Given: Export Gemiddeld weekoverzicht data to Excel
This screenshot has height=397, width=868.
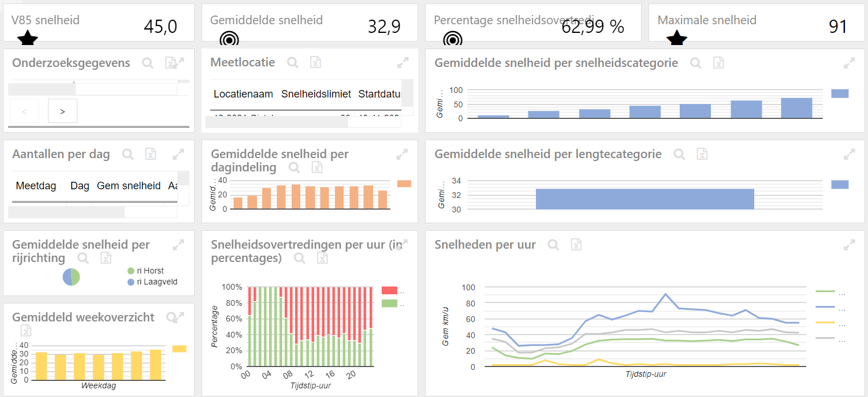Looking at the screenshot, I should pyautogui.click(x=25, y=330).
